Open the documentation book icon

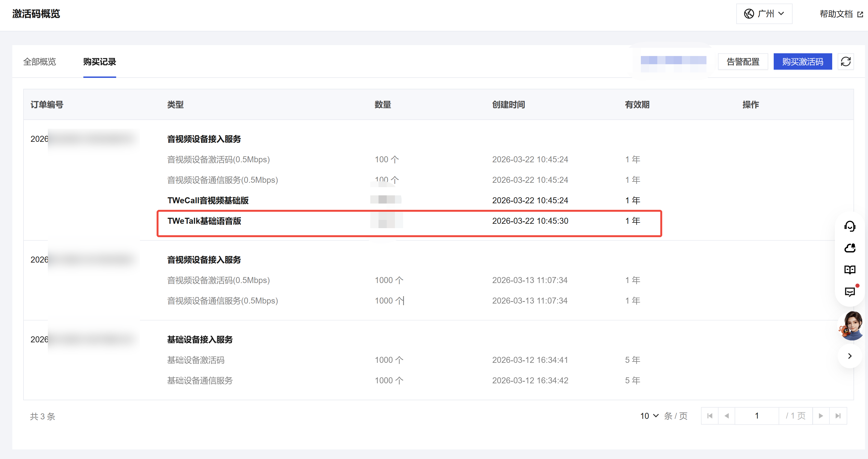coord(849,270)
